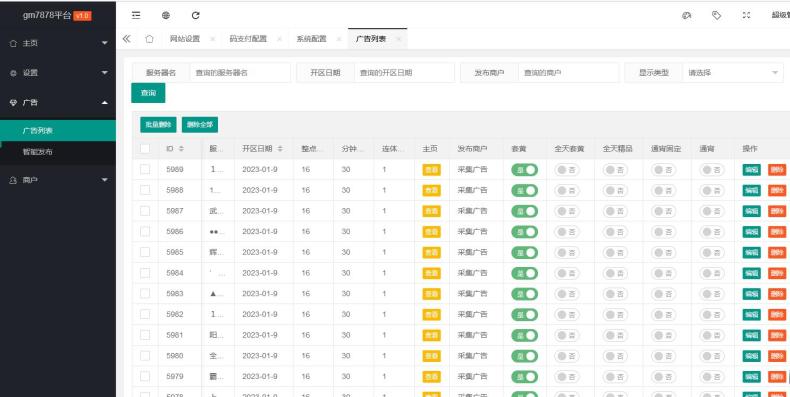Click 采集广告 in row 5985
This screenshot has width=790, height=397.
(473, 252)
